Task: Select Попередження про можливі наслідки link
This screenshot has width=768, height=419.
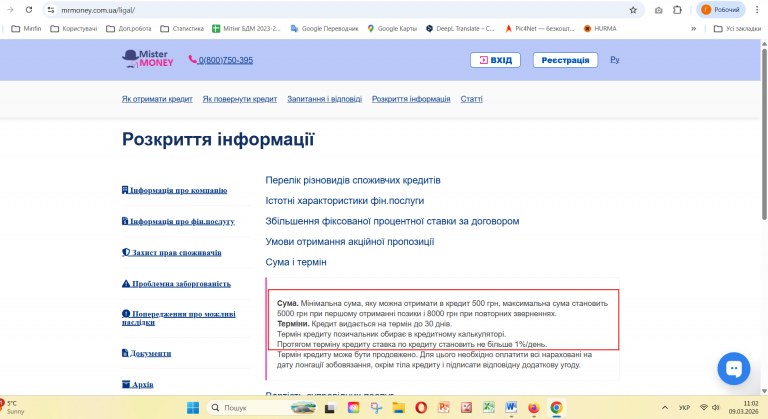Action: click(179, 318)
